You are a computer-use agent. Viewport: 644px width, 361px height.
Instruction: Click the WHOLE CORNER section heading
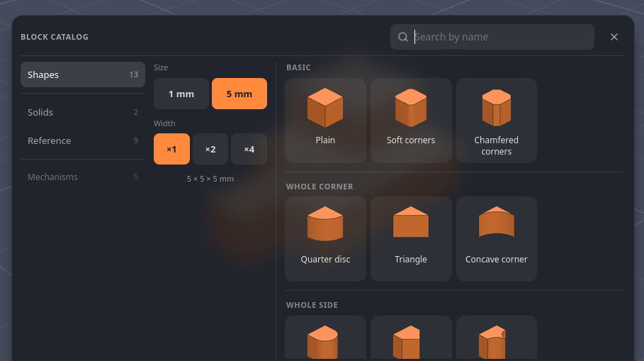(x=320, y=187)
